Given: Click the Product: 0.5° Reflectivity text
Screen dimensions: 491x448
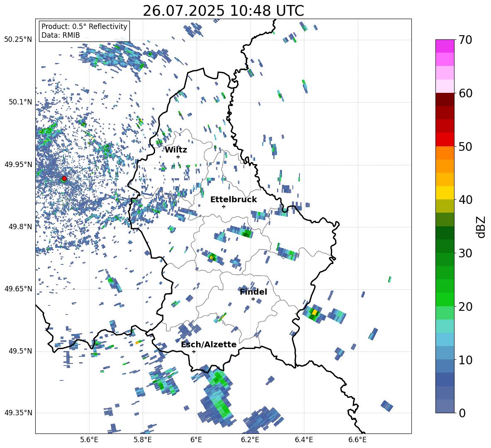Looking at the screenshot, I should (84, 26).
